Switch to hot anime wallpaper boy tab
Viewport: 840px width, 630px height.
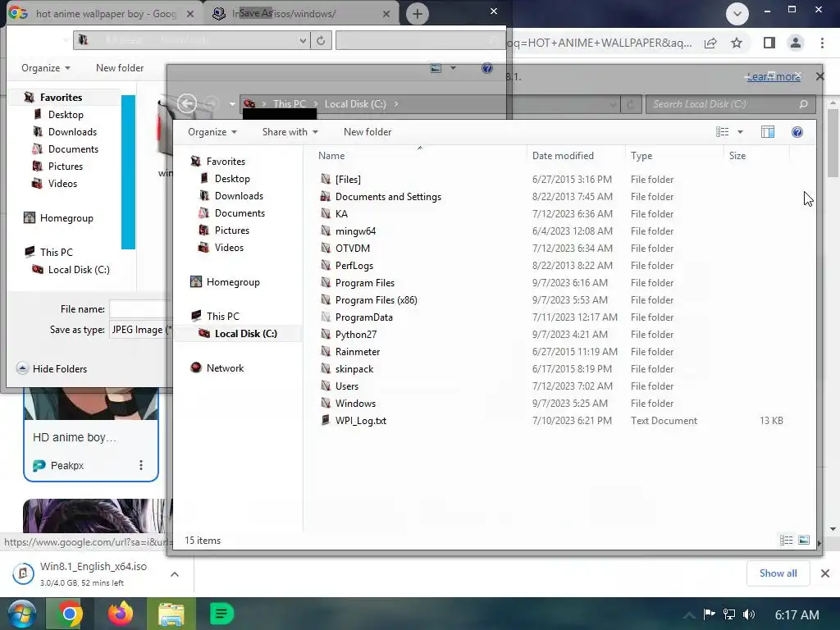[x=106, y=14]
